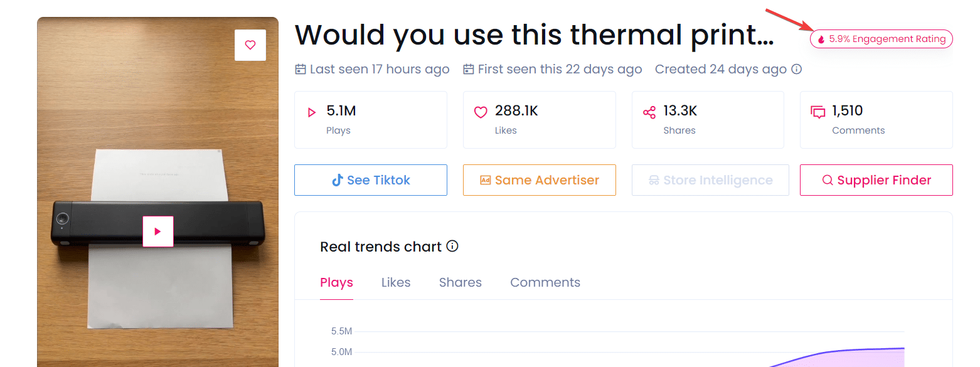Select the Plays chart tab

[x=336, y=282]
